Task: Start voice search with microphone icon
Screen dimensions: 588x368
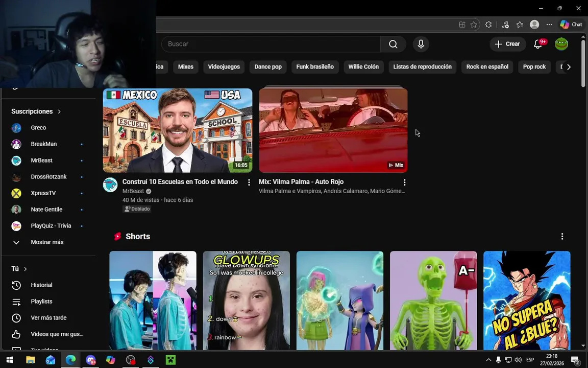Action: [x=421, y=44]
